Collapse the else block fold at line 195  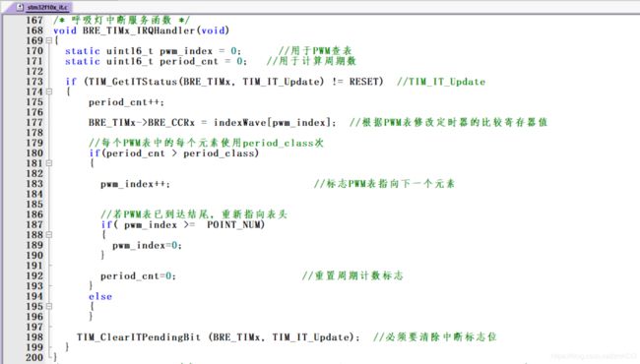(49, 307)
